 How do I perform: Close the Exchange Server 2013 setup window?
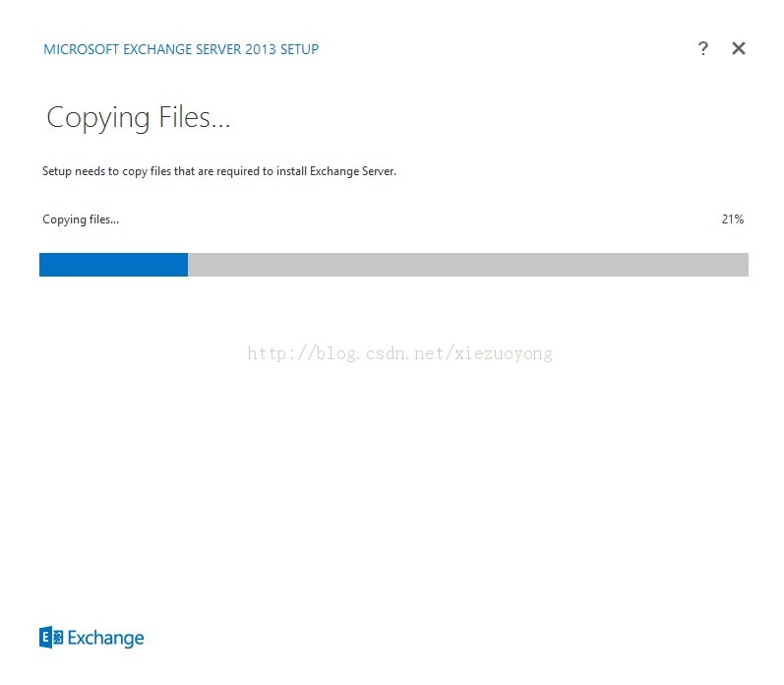pyautogui.click(x=739, y=48)
